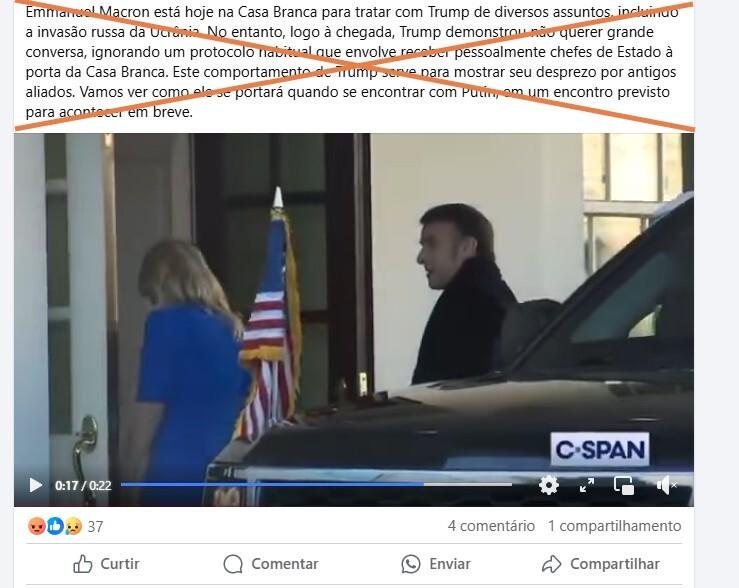Click the sad reaction emoji
Screen dimensions: 739x588
click(73, 526)
